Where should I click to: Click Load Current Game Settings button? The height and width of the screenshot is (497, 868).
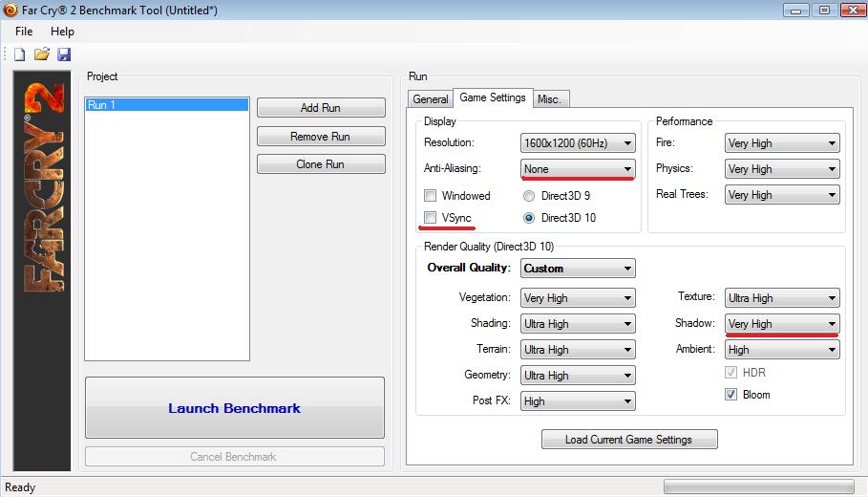629,440
